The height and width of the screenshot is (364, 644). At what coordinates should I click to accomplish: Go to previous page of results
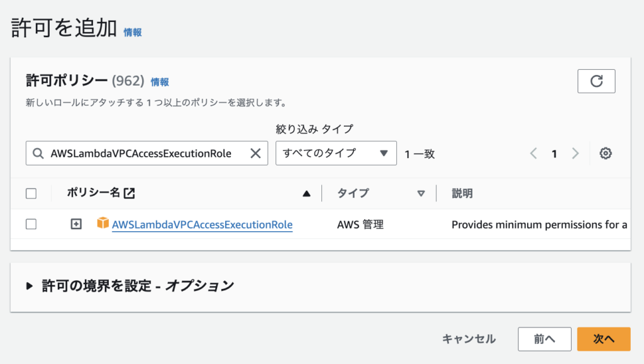533,154
